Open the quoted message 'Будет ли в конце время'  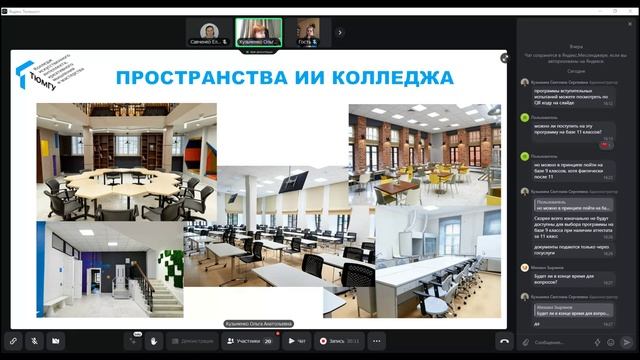pos(573,310)
